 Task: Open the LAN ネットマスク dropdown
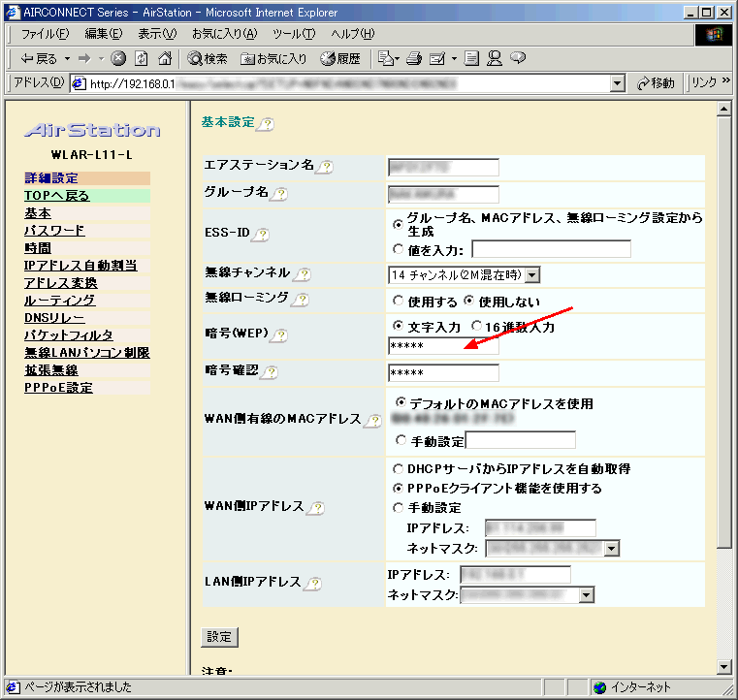[x=586, y=595]
